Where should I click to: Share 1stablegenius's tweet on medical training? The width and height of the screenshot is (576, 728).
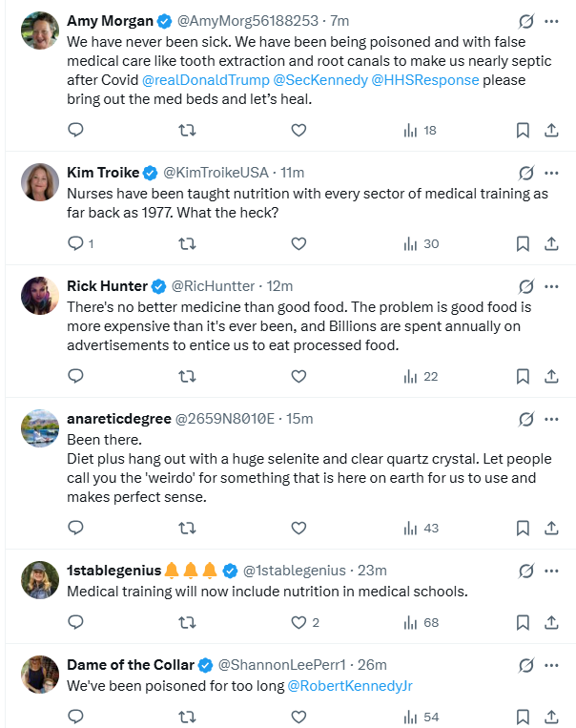click(551, 622)
